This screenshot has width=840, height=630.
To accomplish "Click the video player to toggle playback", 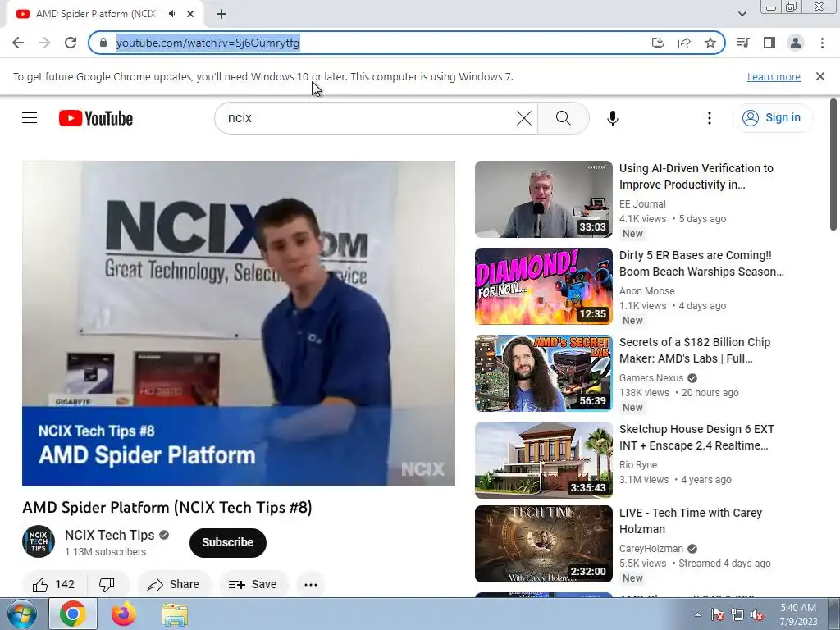I will coord(239,323).
